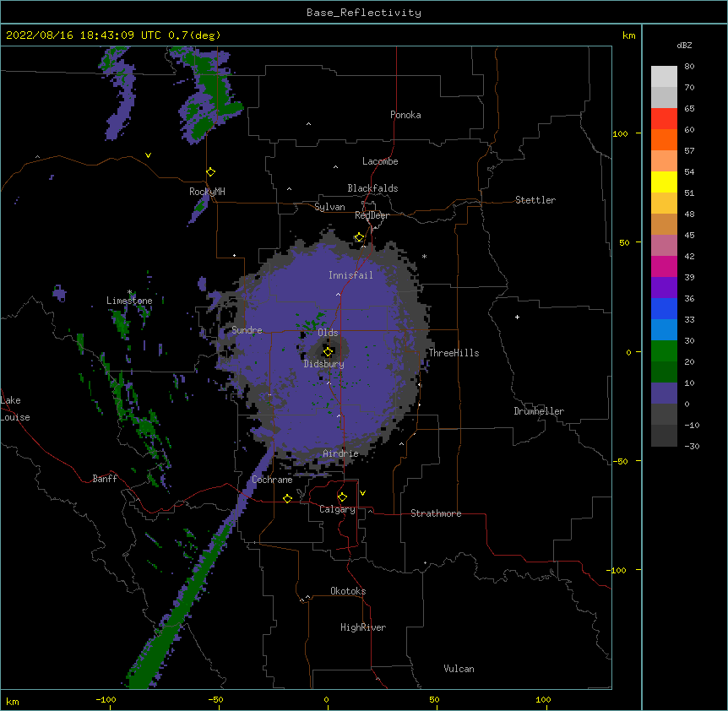The width and height of the screenshot is (728, 711).
Task: Click the white asterisk marker above Limestone
Action: pos(129,292)
